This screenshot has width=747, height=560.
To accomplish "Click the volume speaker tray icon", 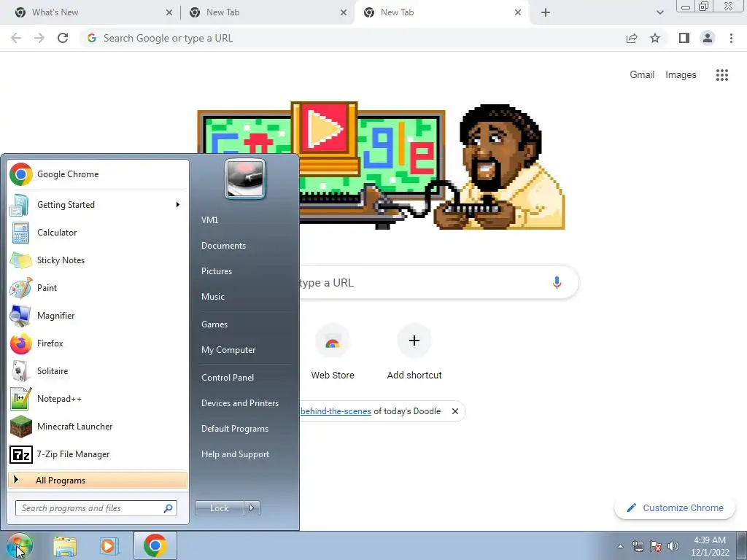I will tap(673, 546).
